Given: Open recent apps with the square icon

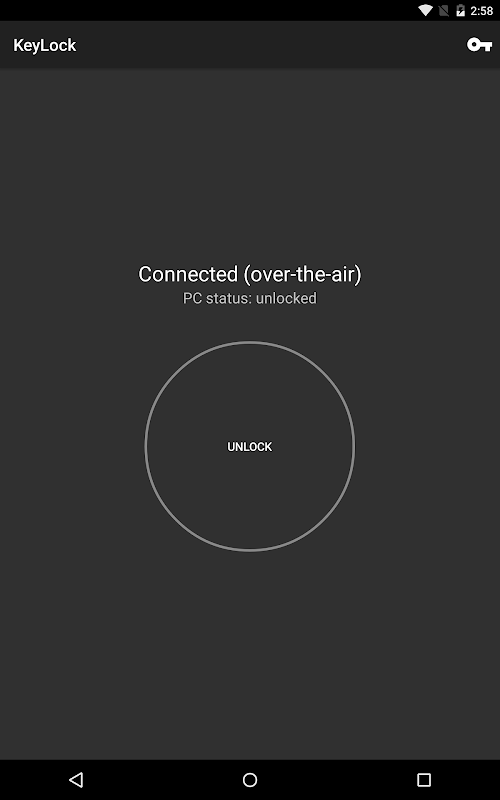Looking at the screenshot, I should click(x=424, y=779).
